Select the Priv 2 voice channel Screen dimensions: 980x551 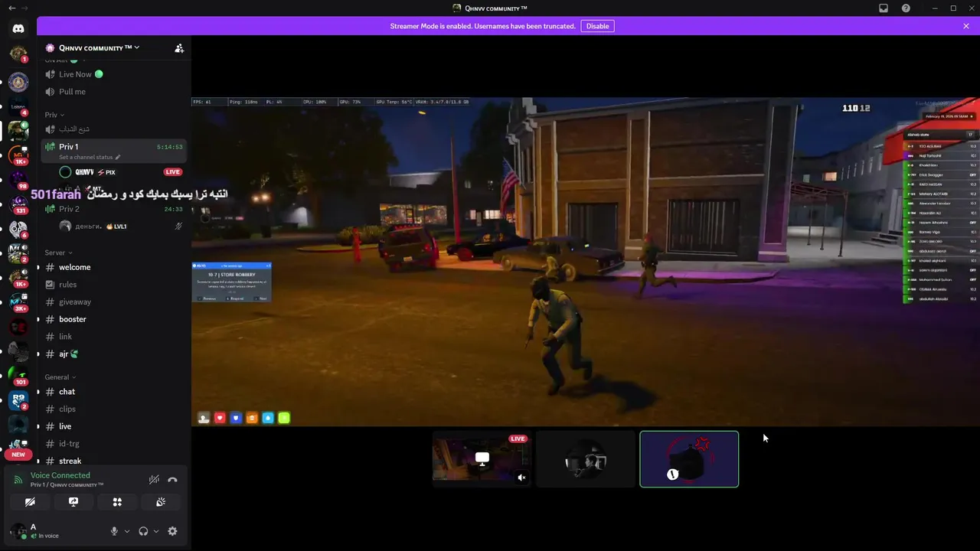coord(113,209)
